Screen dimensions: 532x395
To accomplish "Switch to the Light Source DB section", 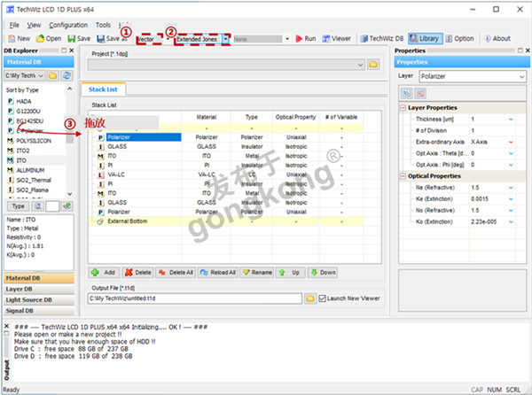I will [x=39, y=300].
